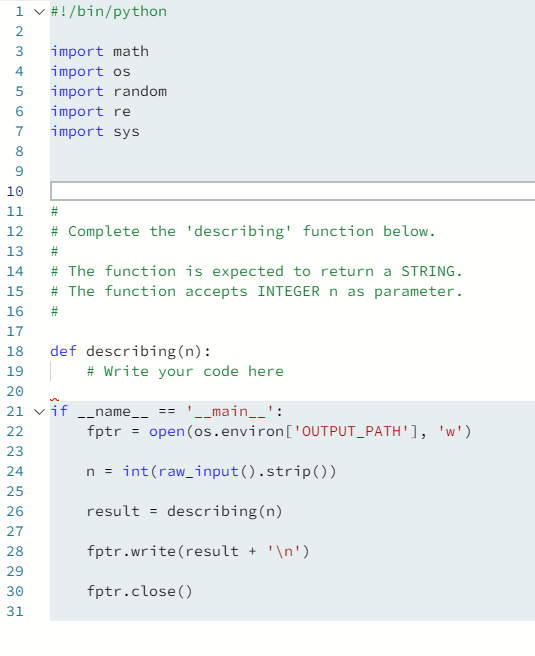535x656 pixels.
Task: Click the 'fptr.close()' line
Action: click(139, 592)
